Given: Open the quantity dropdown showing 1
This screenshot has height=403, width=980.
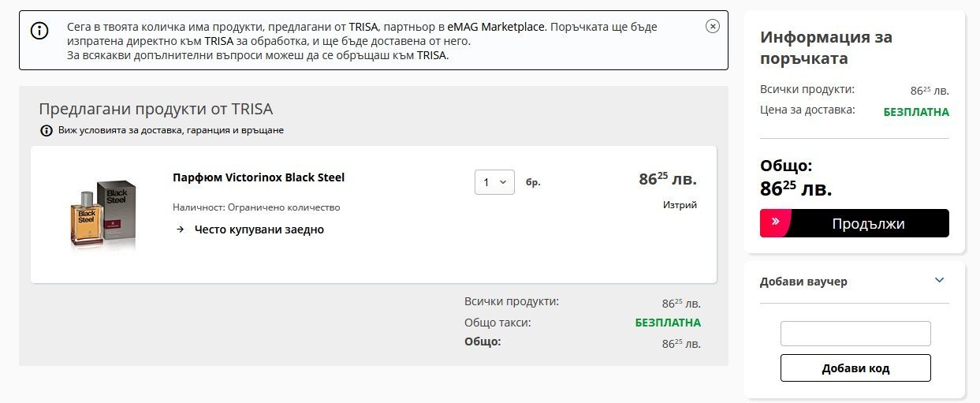Looking at the screenshot, I should click(494, 182).
